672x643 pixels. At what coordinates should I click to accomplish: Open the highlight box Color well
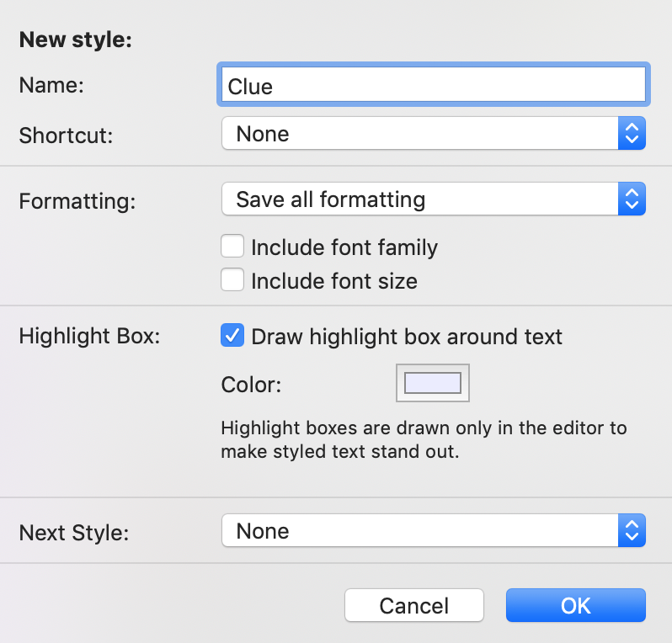(x=433, y=383)
